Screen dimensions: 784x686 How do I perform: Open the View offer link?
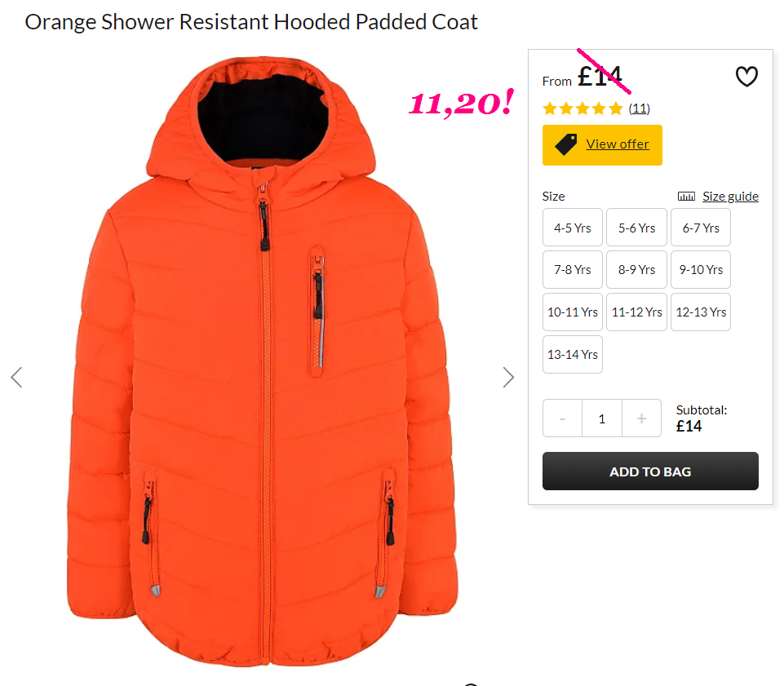point(618,144)
